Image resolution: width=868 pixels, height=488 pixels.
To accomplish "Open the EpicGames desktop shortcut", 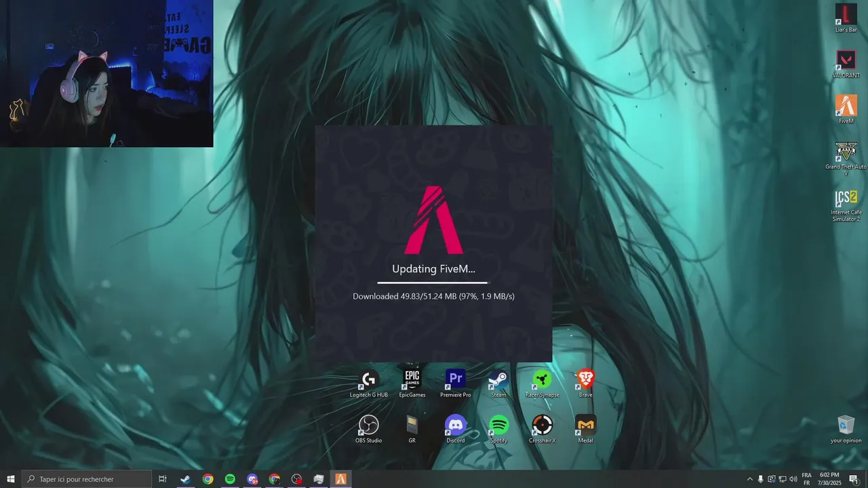I will (412, 384).
